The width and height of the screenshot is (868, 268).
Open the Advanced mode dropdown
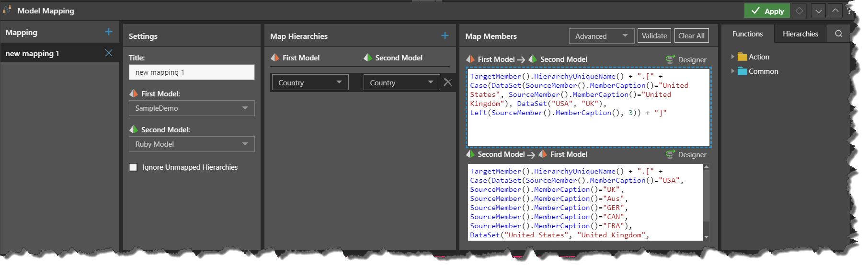coord(601,36)
